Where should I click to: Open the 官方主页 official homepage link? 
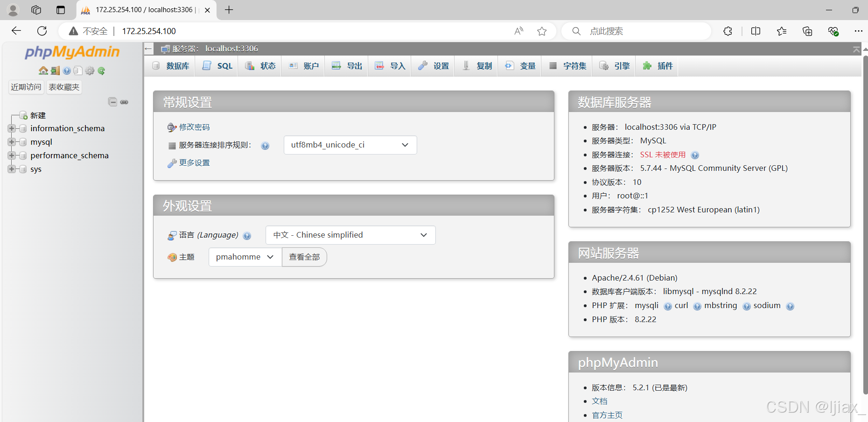[x=607, y=415]
